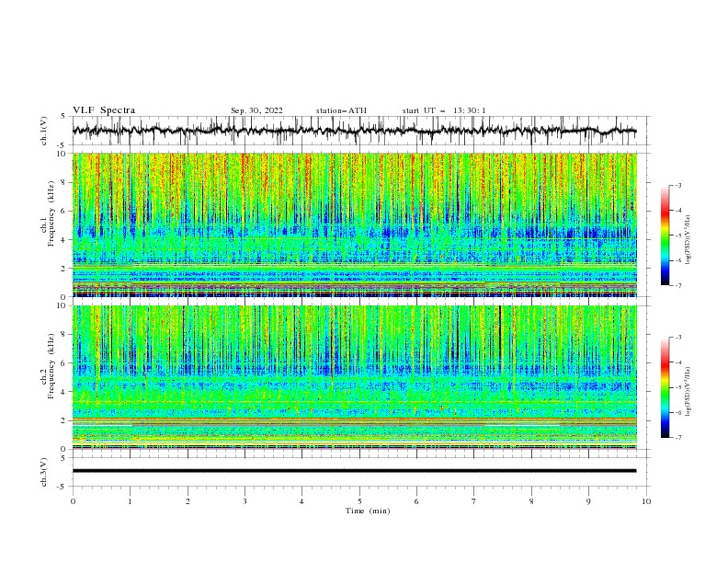Image resolution: width=728 pixels, height=563 pixels.
Task: Click the lower color bar's log(PSD) label
Action: click(688, 392)
